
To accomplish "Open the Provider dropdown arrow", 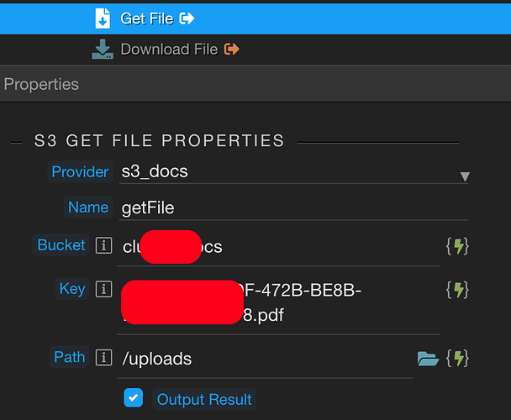I will click(x=465, y=176).
